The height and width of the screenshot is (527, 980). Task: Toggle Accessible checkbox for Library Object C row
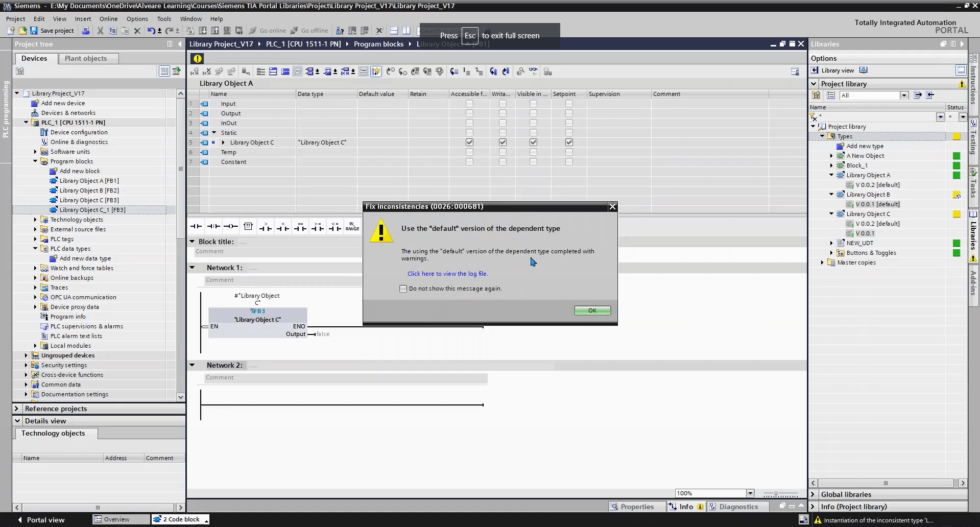coord(469,142)
